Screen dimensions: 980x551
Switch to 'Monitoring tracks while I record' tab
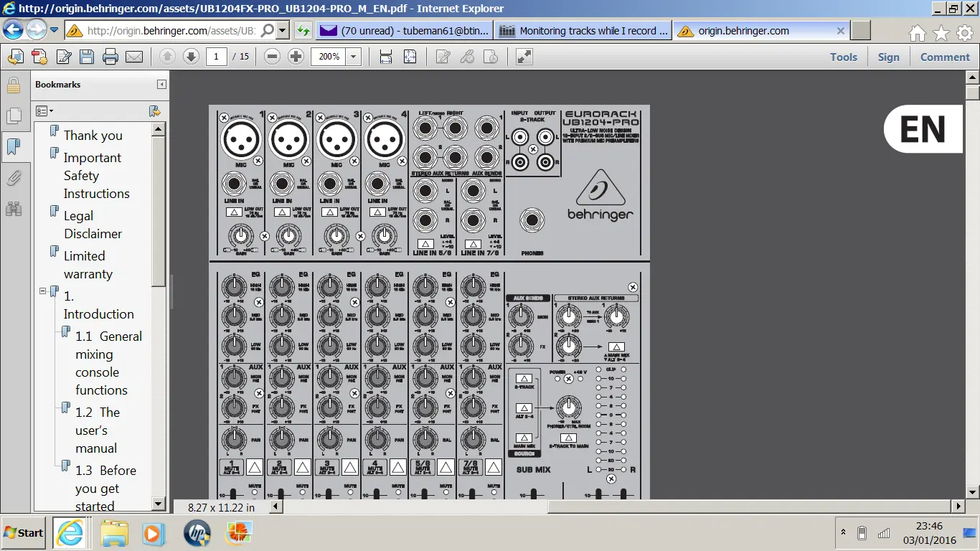click(x=583, y=31)
